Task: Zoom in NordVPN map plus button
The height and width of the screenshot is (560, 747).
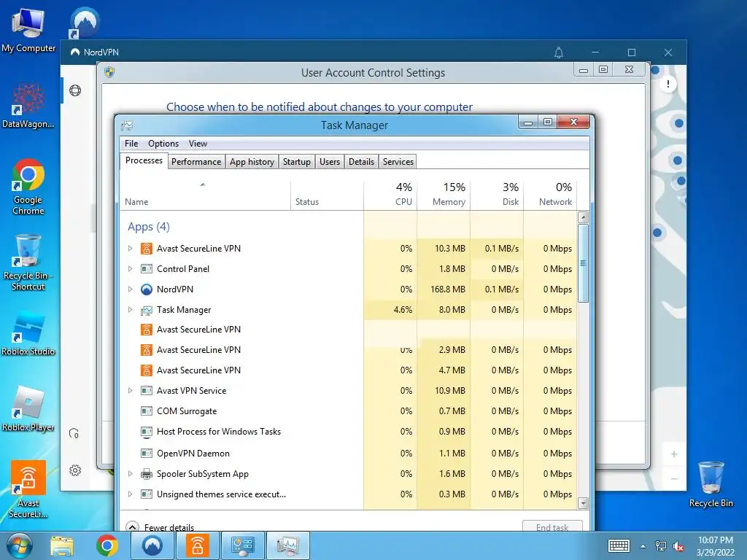Action: [x=674, y=454]
